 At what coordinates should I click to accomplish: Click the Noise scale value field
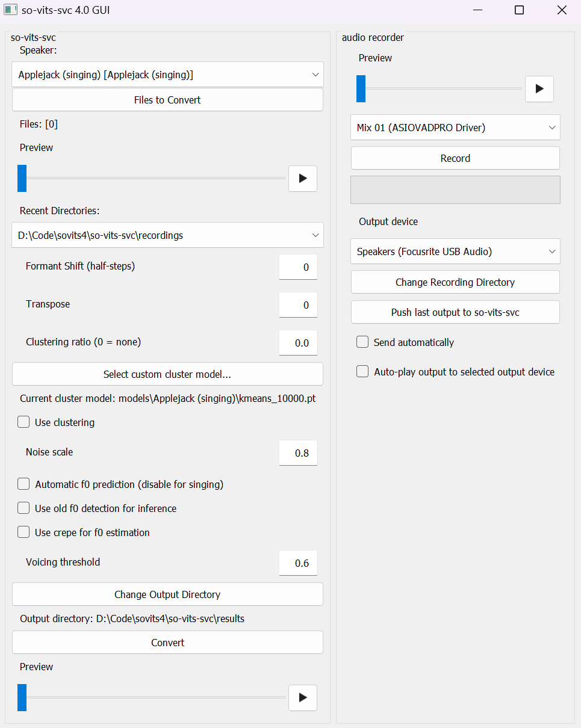[x=298, y=453]
